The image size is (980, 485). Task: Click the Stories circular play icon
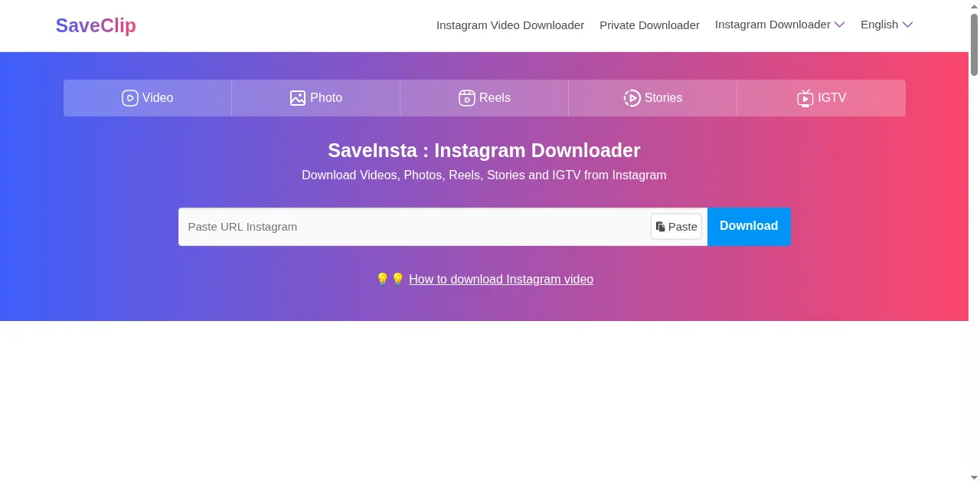[632, 98]
